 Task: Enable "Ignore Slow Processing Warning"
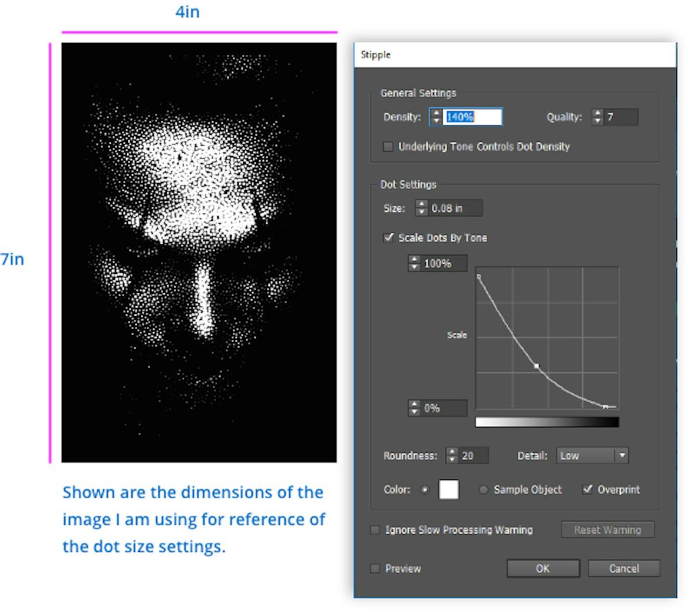tap(375, 530)
